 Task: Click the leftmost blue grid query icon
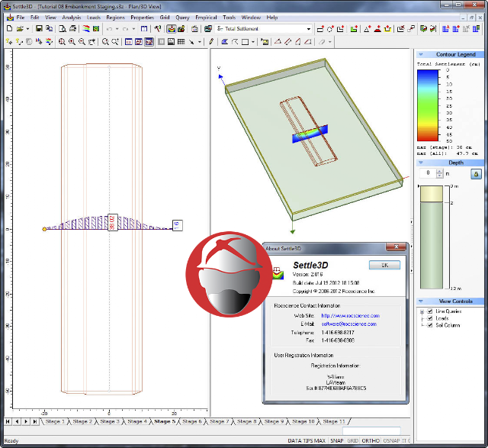pyautogui.click(x=445, y=29)
